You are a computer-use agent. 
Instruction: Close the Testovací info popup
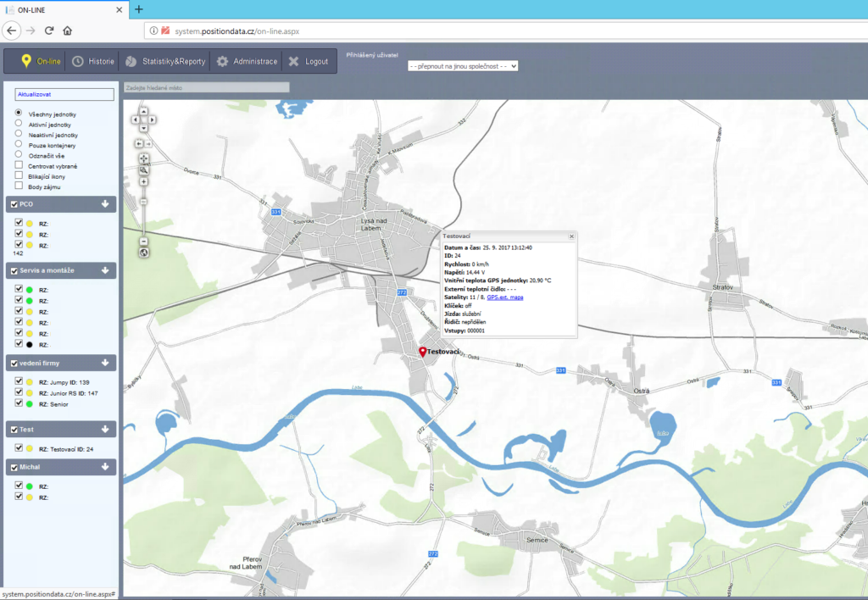(x=571, y=236)
